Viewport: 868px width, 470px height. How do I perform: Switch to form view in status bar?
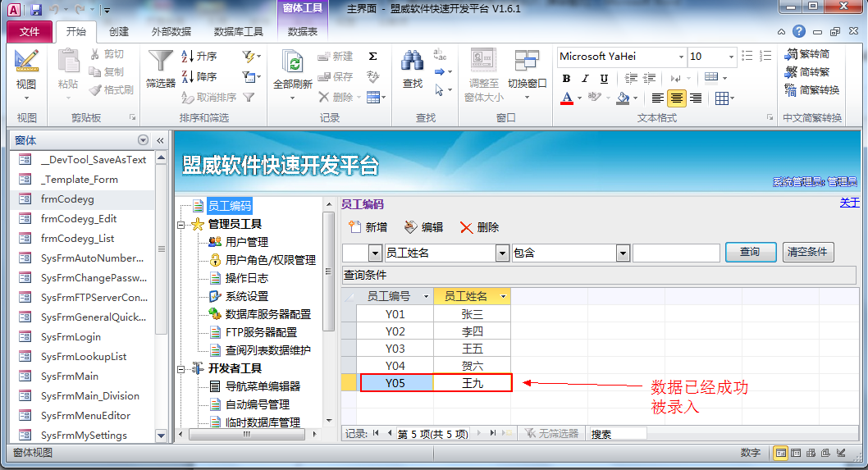[x=780, y=453]
